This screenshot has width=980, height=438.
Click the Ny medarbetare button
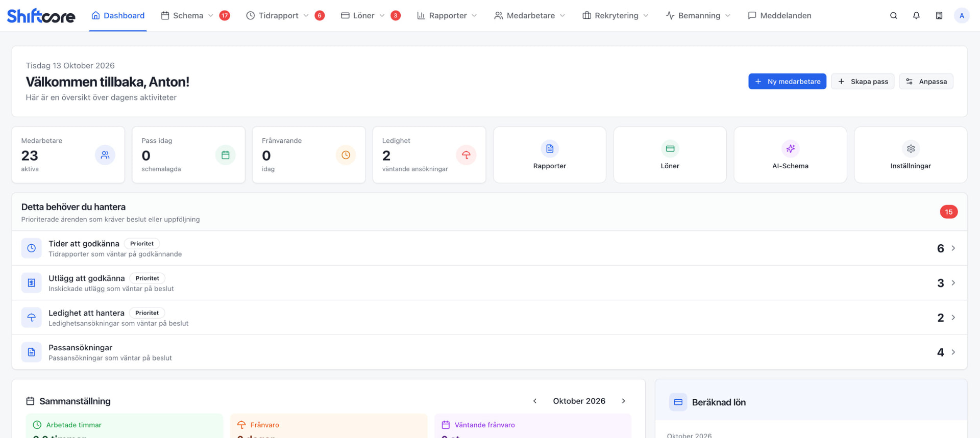(x=787, y=82)
